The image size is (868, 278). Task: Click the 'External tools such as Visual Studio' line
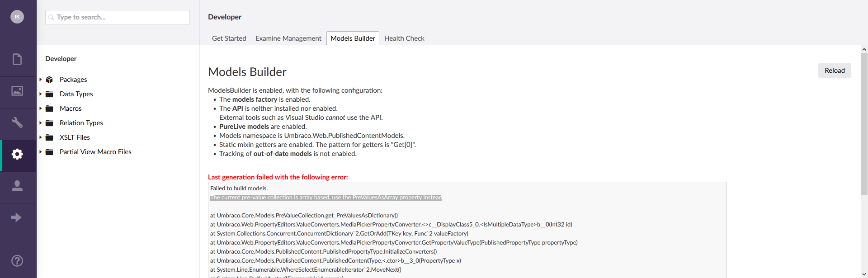301,118
